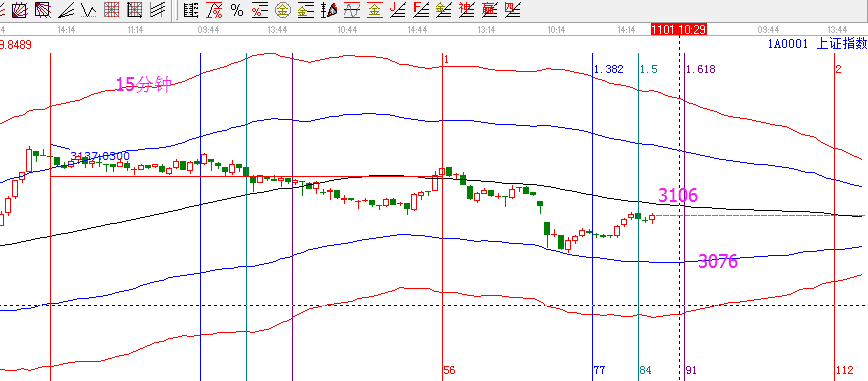The width and height of the screenshot is (868, 381).
Task: Click the plain percent sign tool
Action: [x=237, y=10]
